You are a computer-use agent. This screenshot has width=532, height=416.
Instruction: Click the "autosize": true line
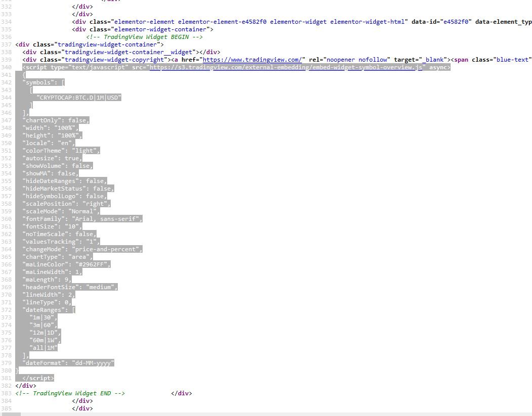[x=52, y=158]
